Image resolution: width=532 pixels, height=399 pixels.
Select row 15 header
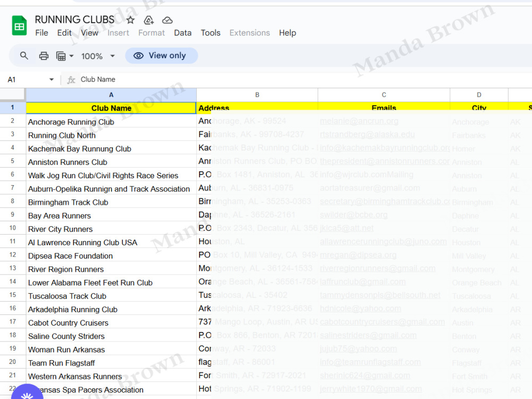tap(13, 295)
